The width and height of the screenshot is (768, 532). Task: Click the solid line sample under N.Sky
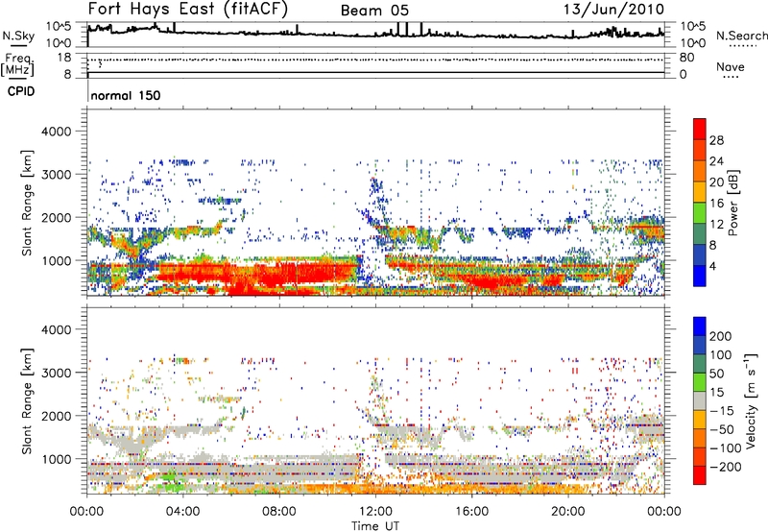(x=18, y=46)
